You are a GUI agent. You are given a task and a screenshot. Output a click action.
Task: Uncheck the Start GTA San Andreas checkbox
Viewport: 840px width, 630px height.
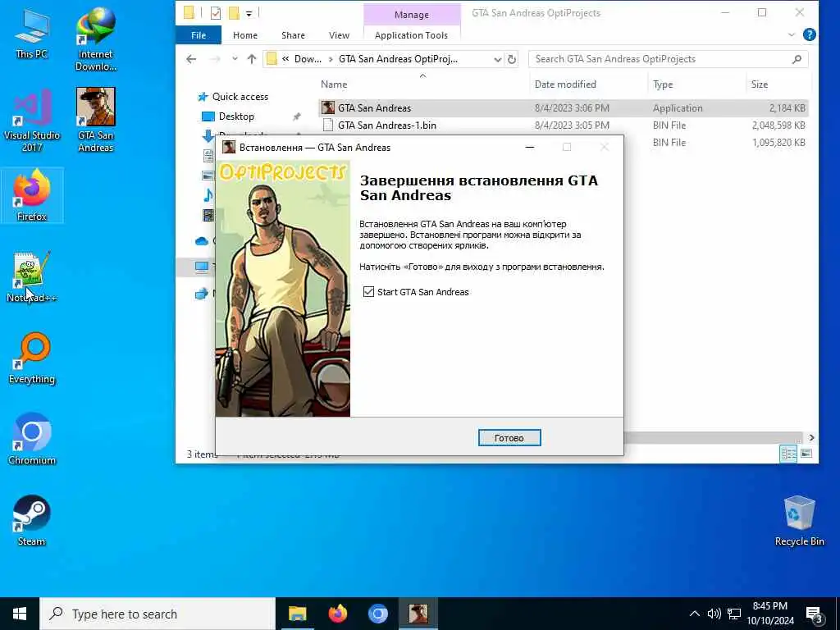pos(368,291)
